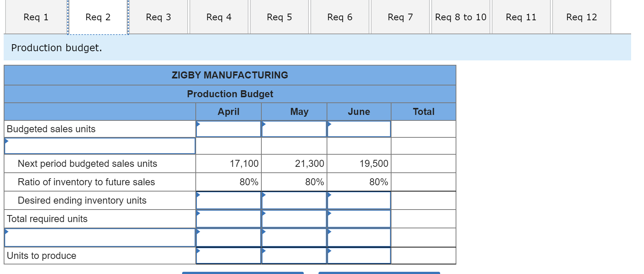Open the blank row label dropdown below Budgeted sales units
This screenshot has height=274, width=644.
pos(100,146)
